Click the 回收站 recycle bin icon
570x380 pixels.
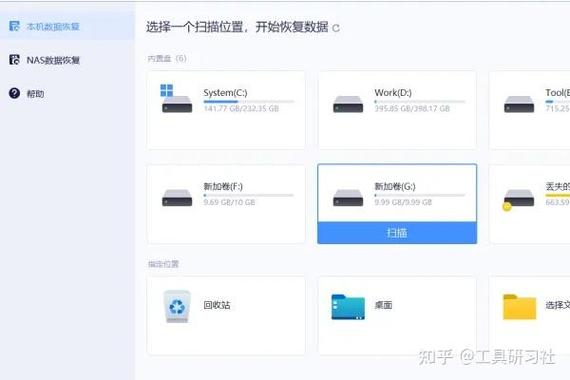tap(177, 306)
